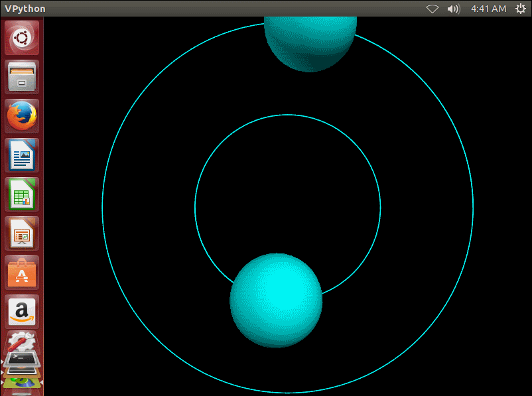Open System Settings wrench and gear icon

click(x=21, y=341)
